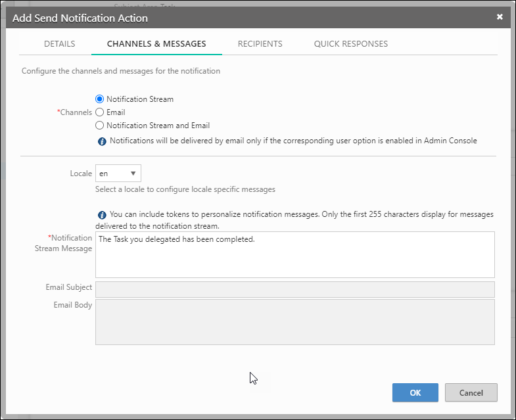Image resolution: width=516 pixels, height=420 pixels.
Task: Click the info icon beside email delivery note
Action: point(102,141)
